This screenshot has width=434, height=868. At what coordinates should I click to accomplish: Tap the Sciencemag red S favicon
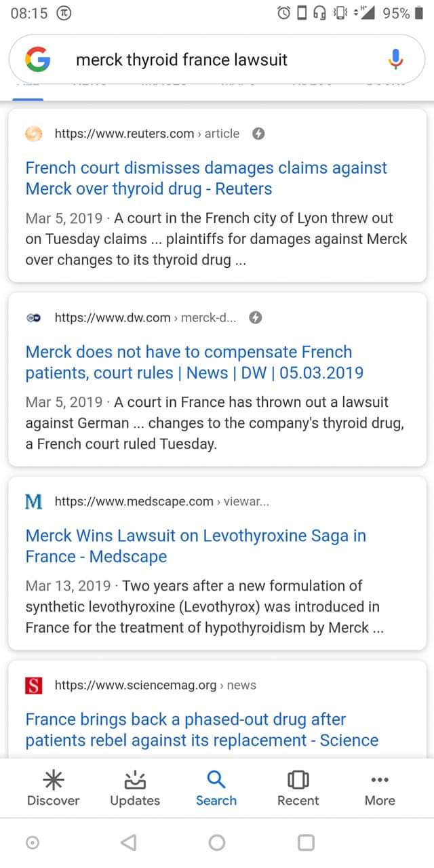[x=33, y=686]
